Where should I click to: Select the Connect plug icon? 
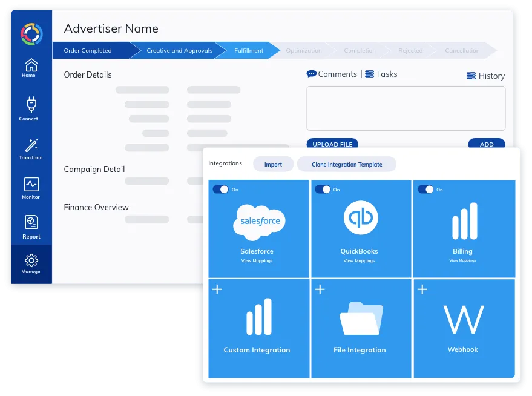tap(30, 105)
